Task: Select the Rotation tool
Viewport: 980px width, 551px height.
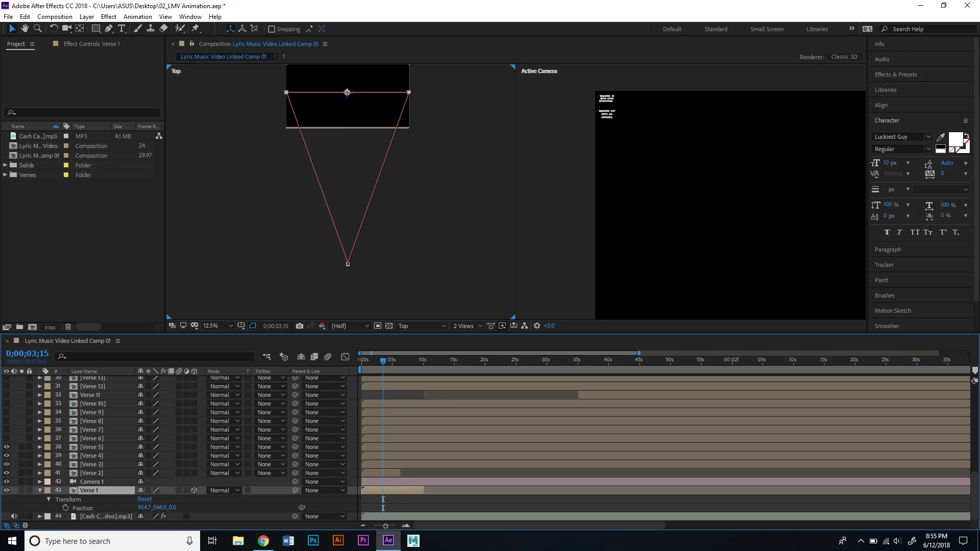Action: click(x=54, y=29)
